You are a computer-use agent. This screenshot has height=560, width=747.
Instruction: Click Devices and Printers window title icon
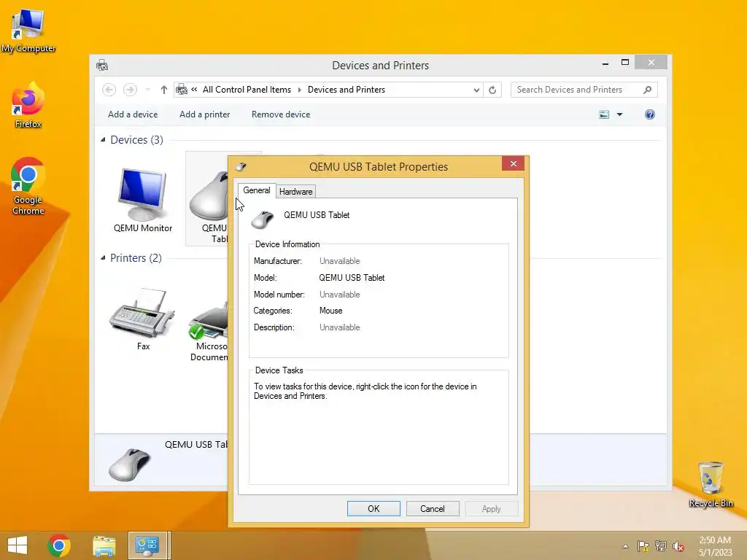102,65
